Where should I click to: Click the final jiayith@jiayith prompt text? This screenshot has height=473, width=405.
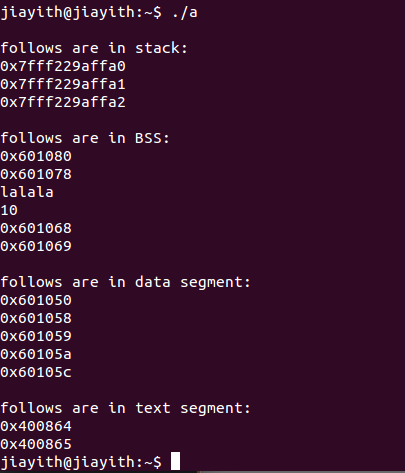(x=81, y=462)
